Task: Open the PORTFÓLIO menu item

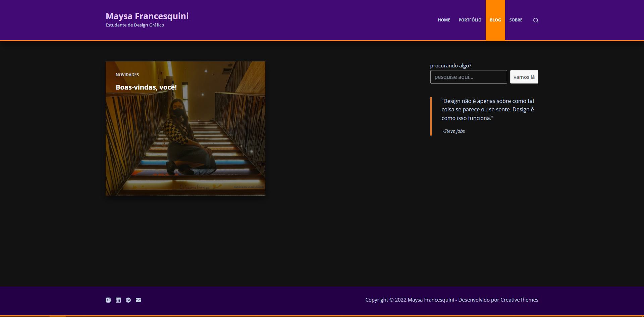Action: (x=470, y=20)
